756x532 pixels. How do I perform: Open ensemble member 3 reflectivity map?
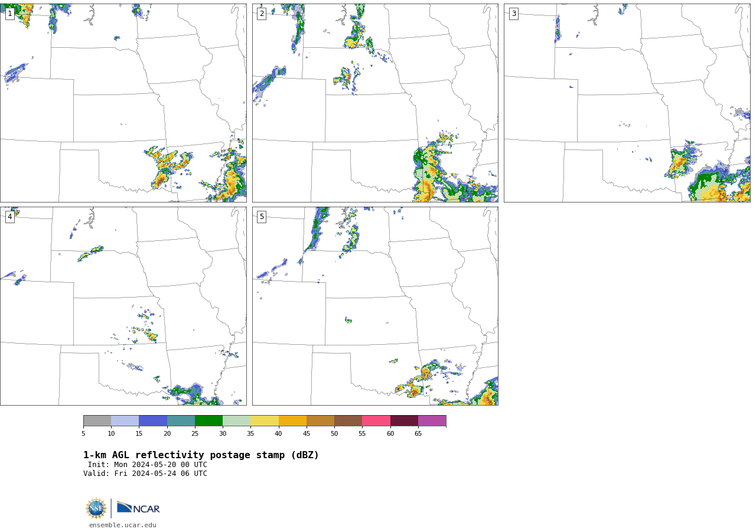pyautogui.click(x=627, y=103)
